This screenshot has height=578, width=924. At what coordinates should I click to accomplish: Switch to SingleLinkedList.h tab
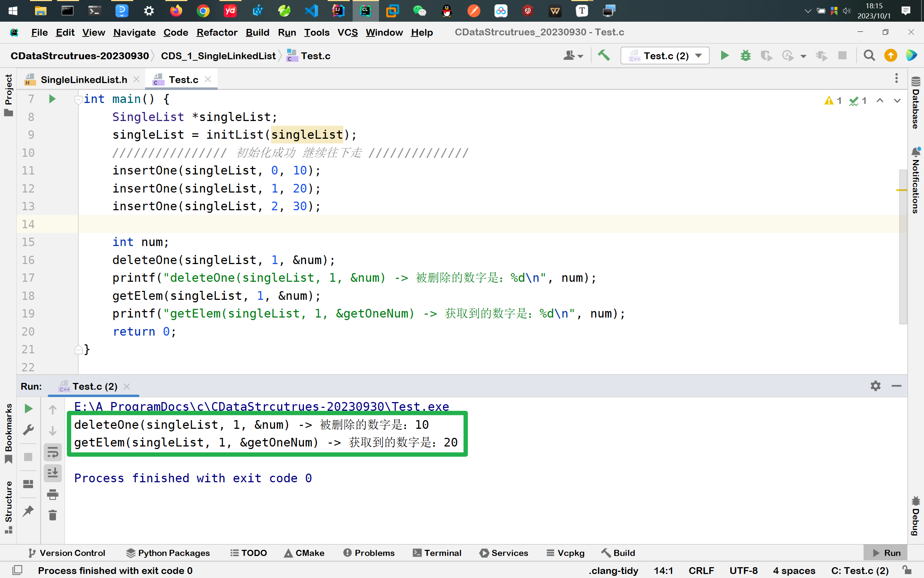84,79
